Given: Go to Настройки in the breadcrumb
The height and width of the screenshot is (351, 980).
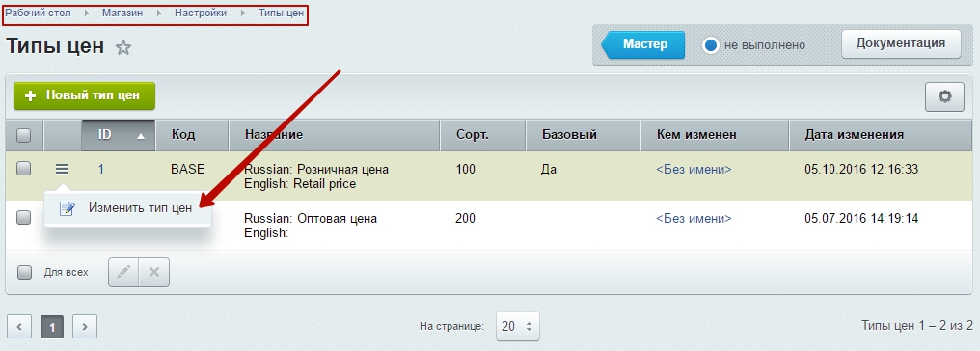Looking at the screenshot, I should [x=201, y=13].
